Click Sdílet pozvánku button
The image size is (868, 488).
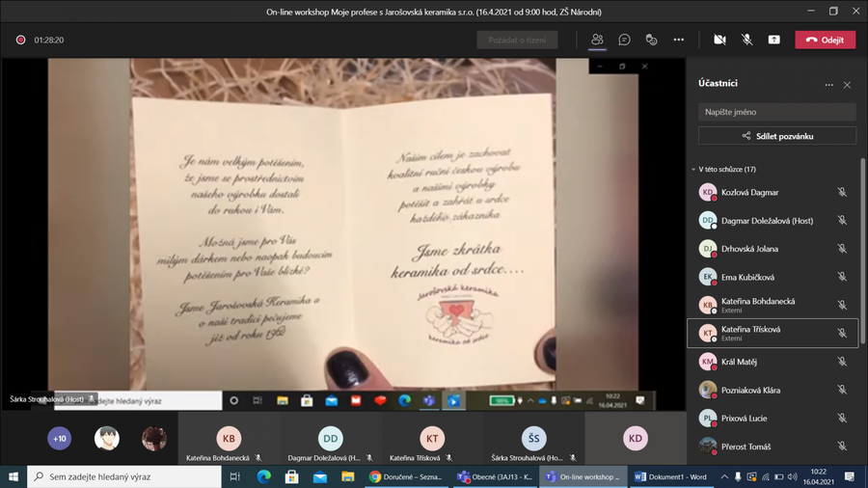pos(776,136)
